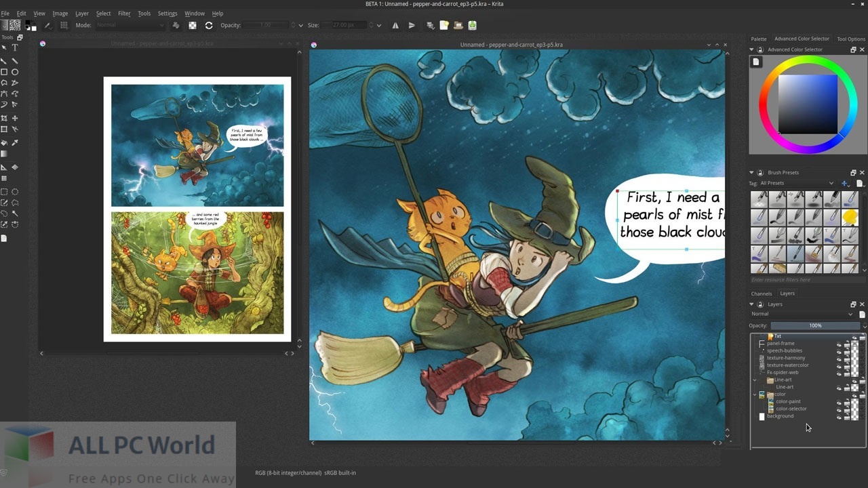Select the Move tool

(x=14, y=117)
